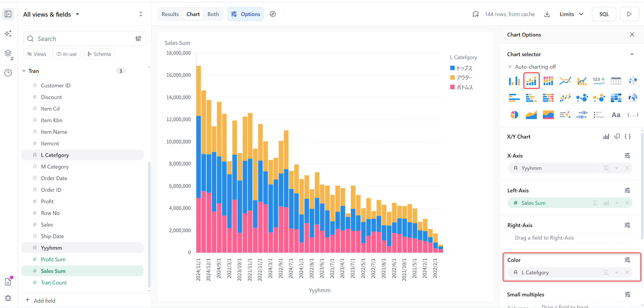Switch to the Both tab
The image size is (644, 308).
pyautogui.click(x=213, y=14)
